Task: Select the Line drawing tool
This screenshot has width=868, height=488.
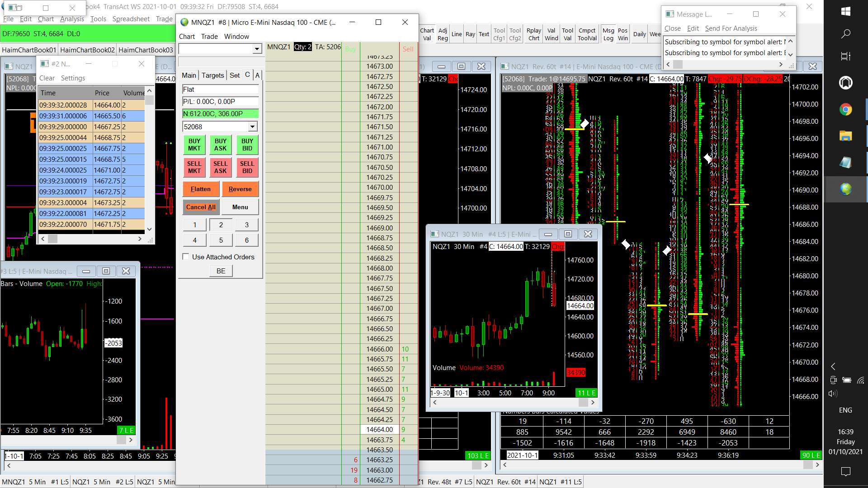Action: pyautogui.click(x=457, y=34)
